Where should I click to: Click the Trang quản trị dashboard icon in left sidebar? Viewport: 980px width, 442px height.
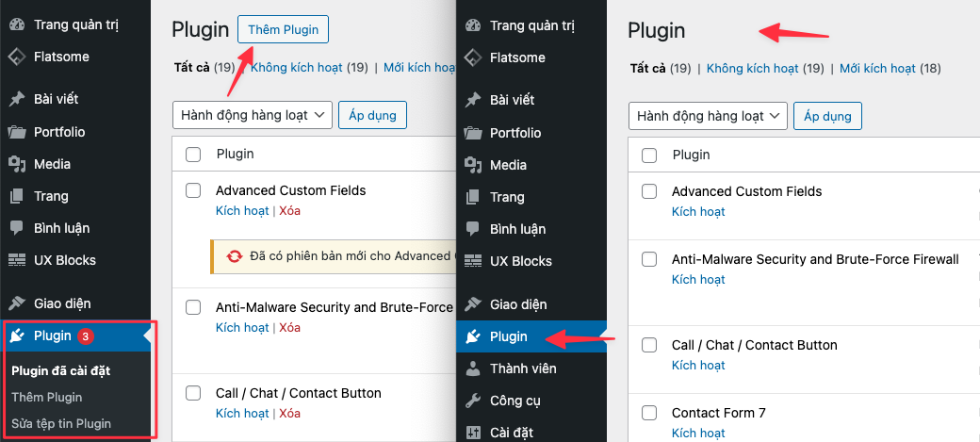pyautogui.click(x=17, y=25)
